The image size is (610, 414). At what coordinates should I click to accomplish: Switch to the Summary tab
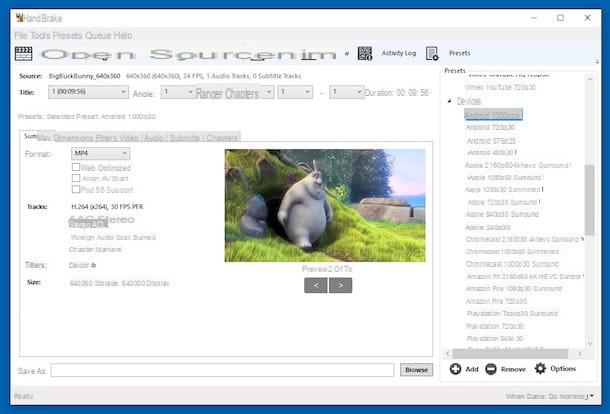click(30, 136)
